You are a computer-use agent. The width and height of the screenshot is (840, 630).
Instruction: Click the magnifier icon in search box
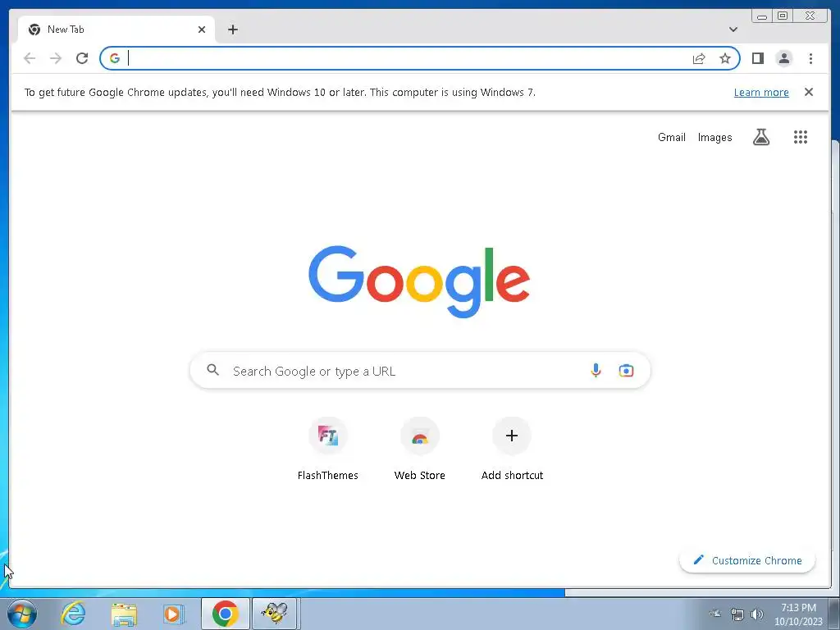coord(212,370)
